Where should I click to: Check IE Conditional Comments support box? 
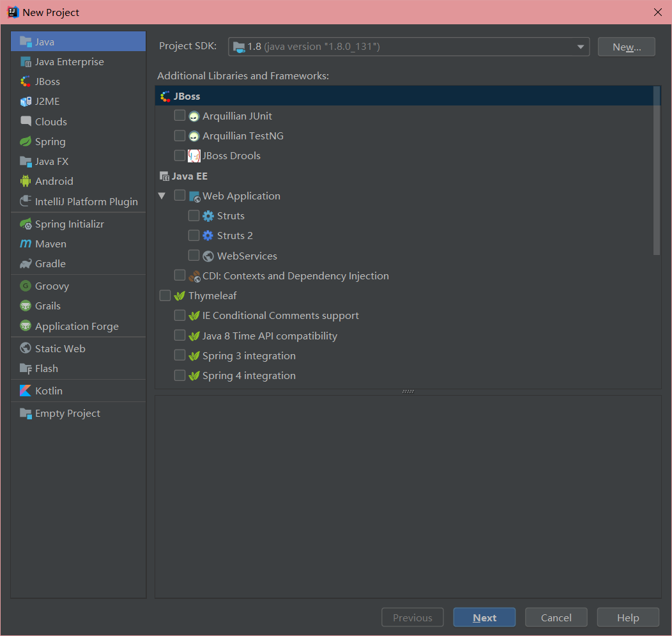(x=179, y=315)
